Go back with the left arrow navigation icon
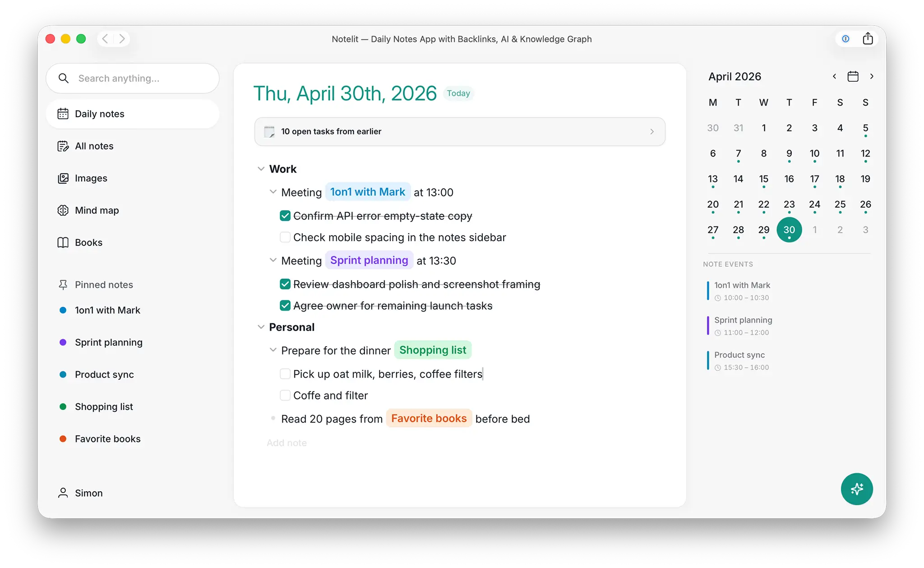 [105, 39]
